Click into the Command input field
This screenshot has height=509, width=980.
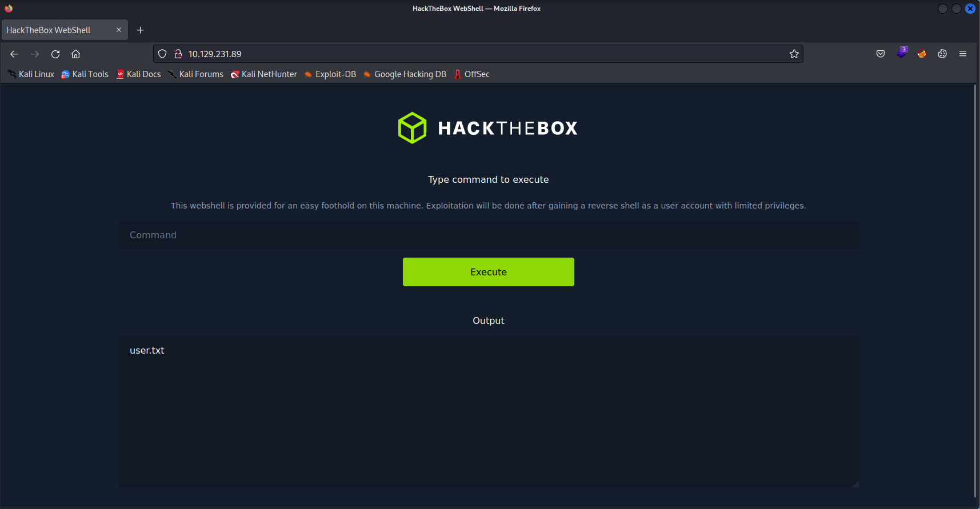(x=489, y=235)
